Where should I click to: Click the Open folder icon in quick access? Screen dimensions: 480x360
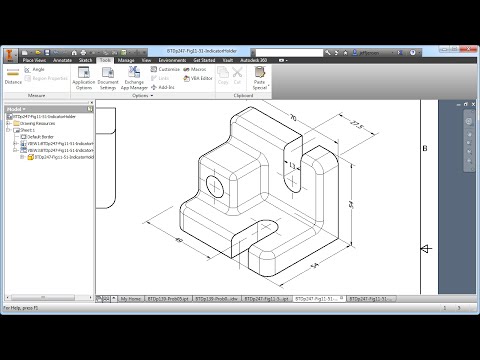click(38, 53)
